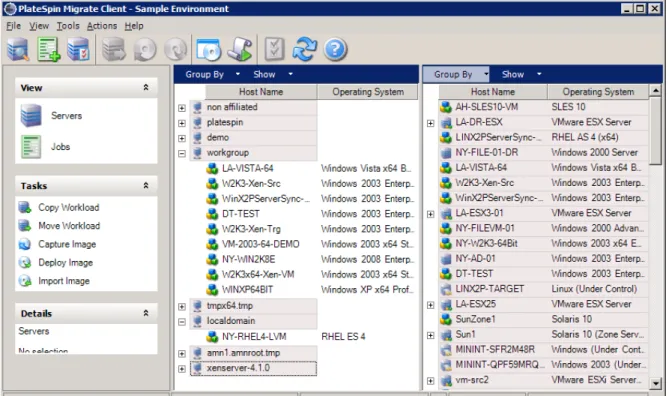Open the left pane Show dropdown
This screenshot has width=669, height=396.
pyautogui.click(x=273, y=74)
